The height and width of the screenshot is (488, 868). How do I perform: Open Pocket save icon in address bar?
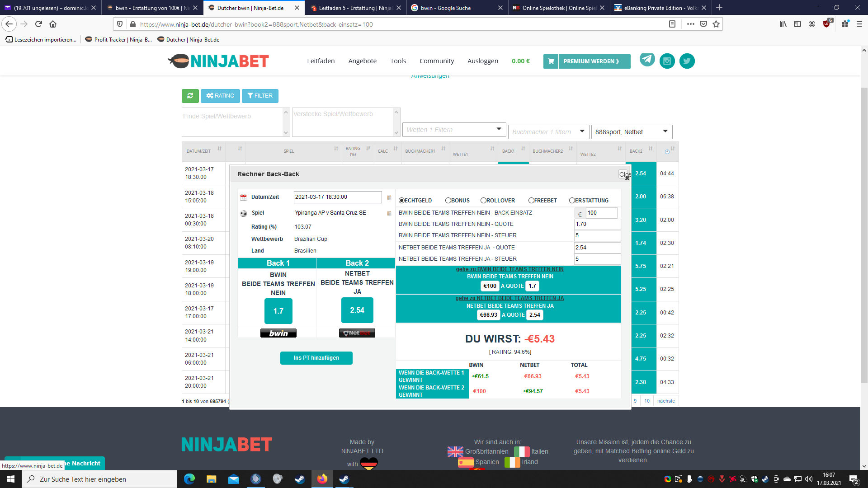tap(703, 24)
